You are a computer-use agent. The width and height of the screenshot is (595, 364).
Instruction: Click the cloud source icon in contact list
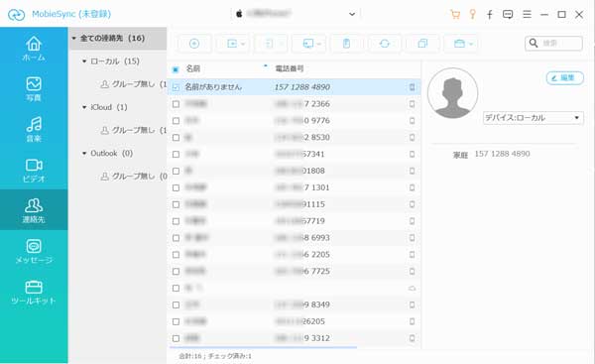(412, 289)
